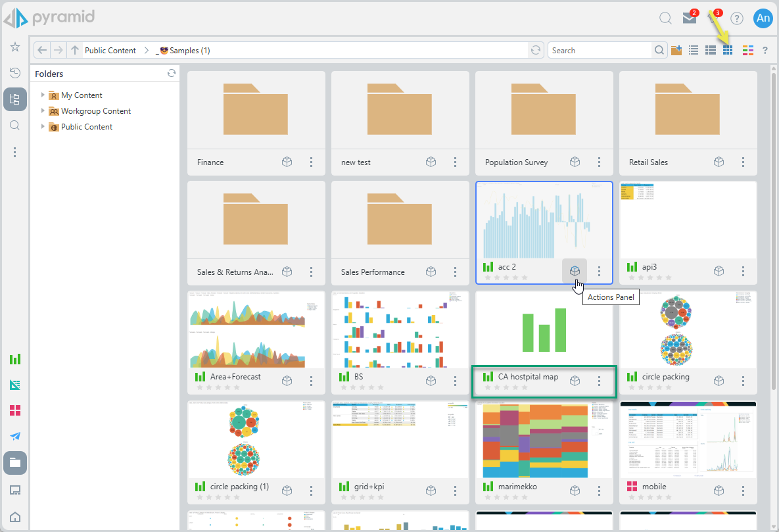Refresh the Folders panel
Image resolution: width=779 pixels, height=532 pixels.
coord(171,74)
